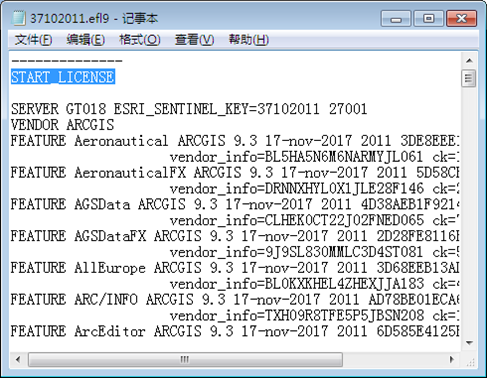The width and height of the screenshot is (487, 378).
Task: Open the 帮助(H) menu
Action: point(249,40)
